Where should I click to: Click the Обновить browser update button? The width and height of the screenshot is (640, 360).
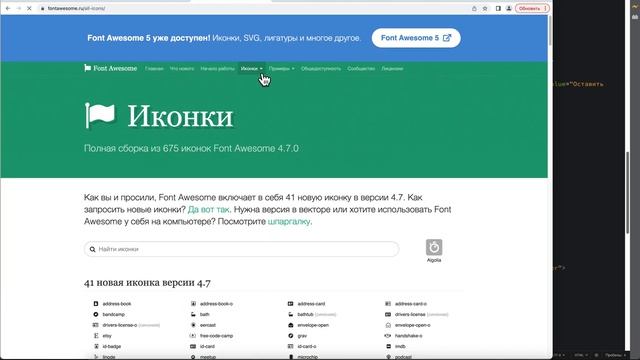click(532, 8)
